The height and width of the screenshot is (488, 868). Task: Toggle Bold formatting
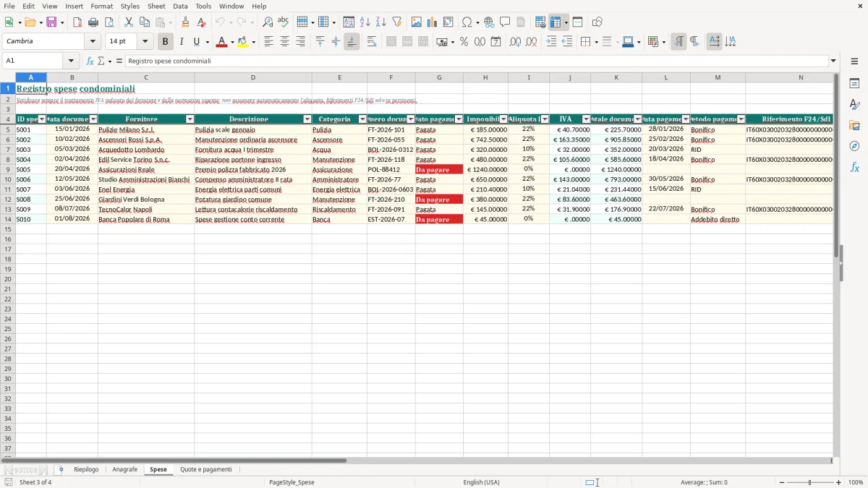pyautogui.click(x=165, y=42)
